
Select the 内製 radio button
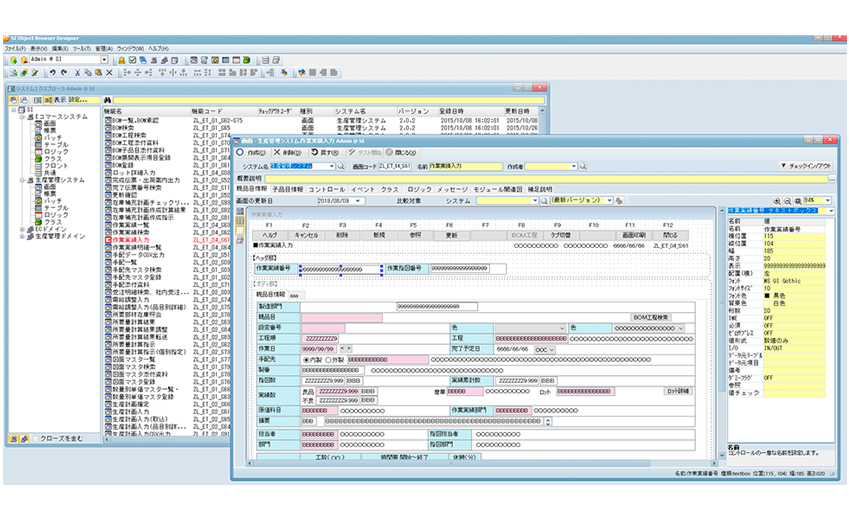point(305,358)
